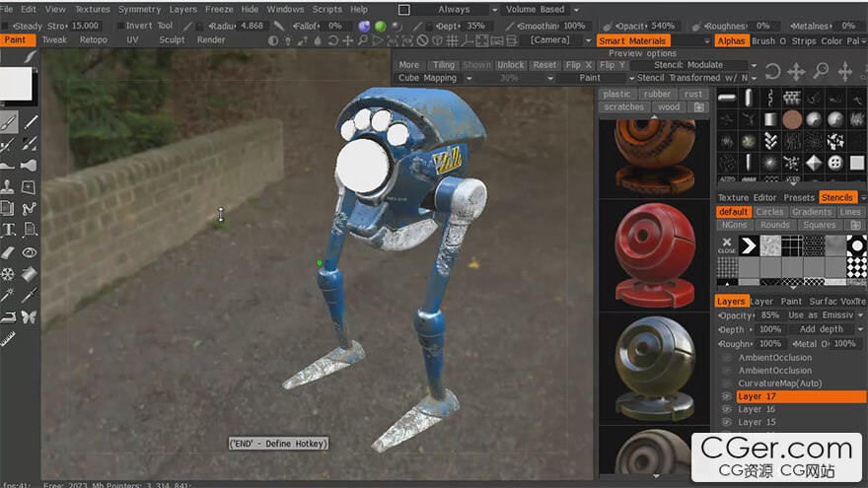Open the Stencil: Modulate dropdown
The image size is (868, 488).
[x=694, y=65]
